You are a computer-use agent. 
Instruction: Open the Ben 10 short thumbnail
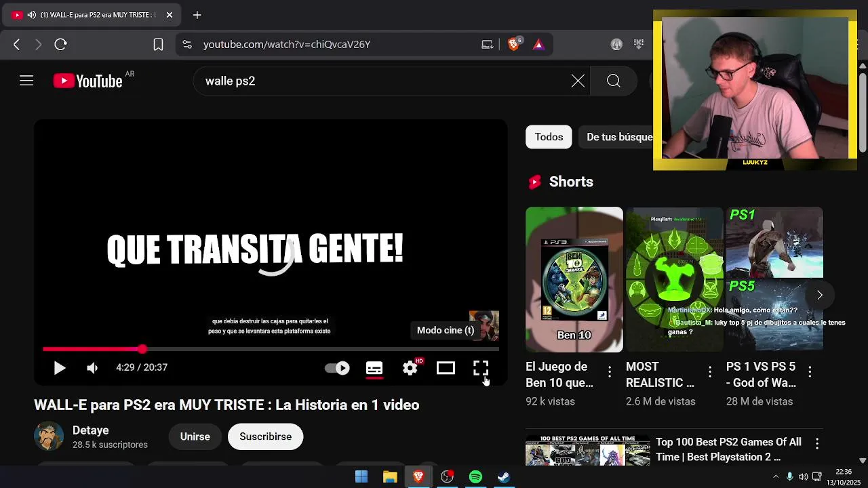point(574,279)
